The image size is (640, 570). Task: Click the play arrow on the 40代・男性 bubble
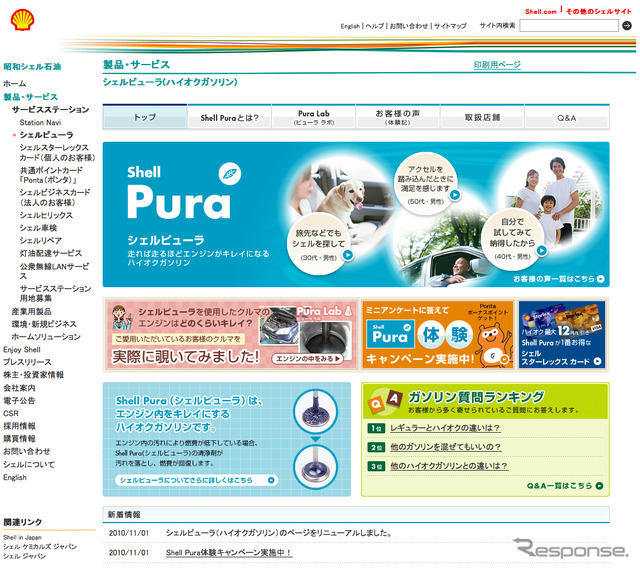click(542, 251)
